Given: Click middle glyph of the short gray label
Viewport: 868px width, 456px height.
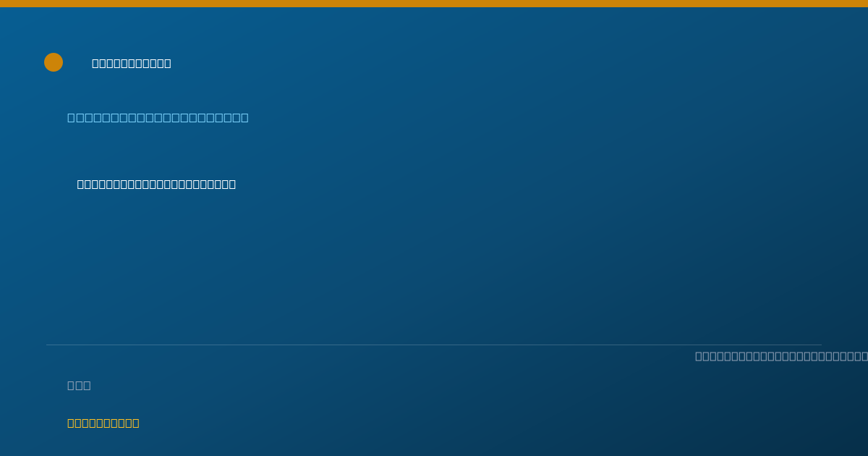Looking at the screenshot, I should pyautogui.click(x=79, y=385).
